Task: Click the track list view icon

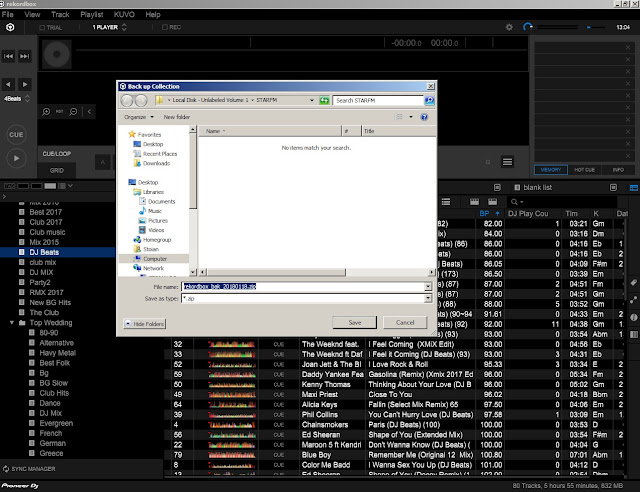Action: pyautogui.click(x=446, y=202)
